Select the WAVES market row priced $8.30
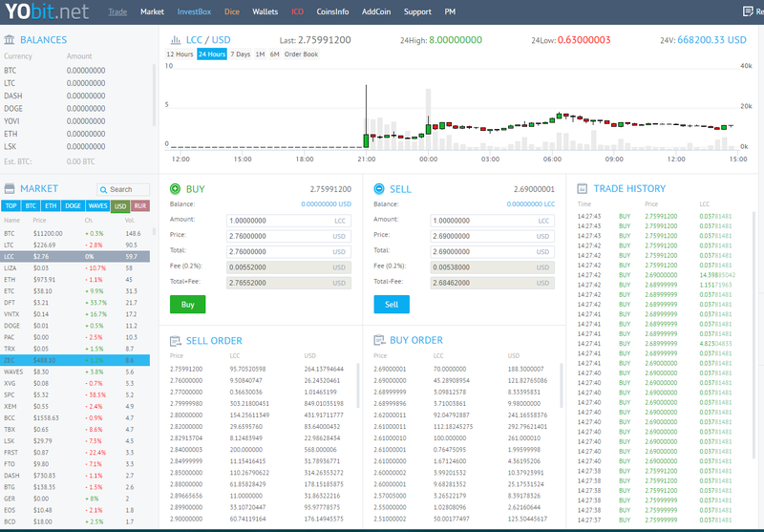Screen dimensions: 764x532 (75, 372)
